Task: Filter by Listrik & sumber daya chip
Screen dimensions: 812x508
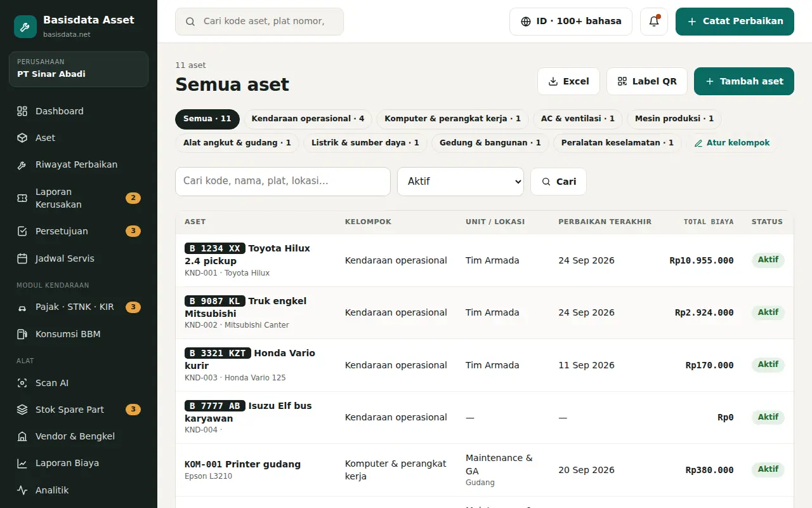Action: point(365,143)
